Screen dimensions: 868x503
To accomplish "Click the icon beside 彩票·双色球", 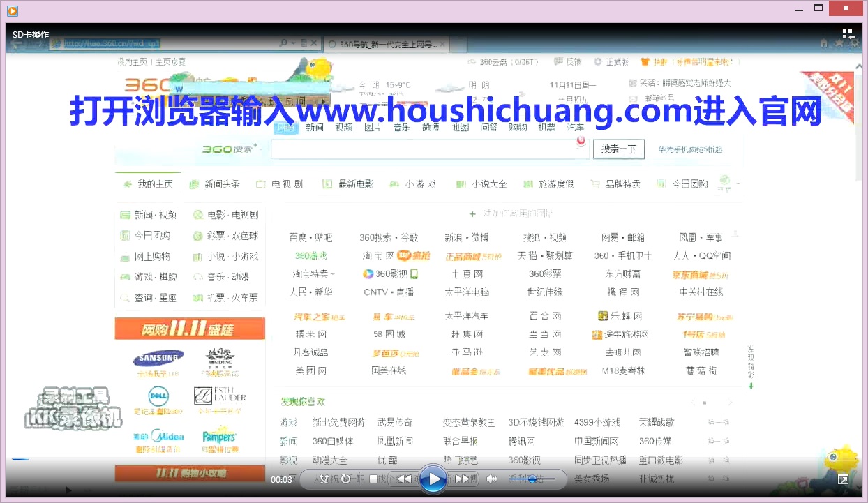I will tap(198, 236).
